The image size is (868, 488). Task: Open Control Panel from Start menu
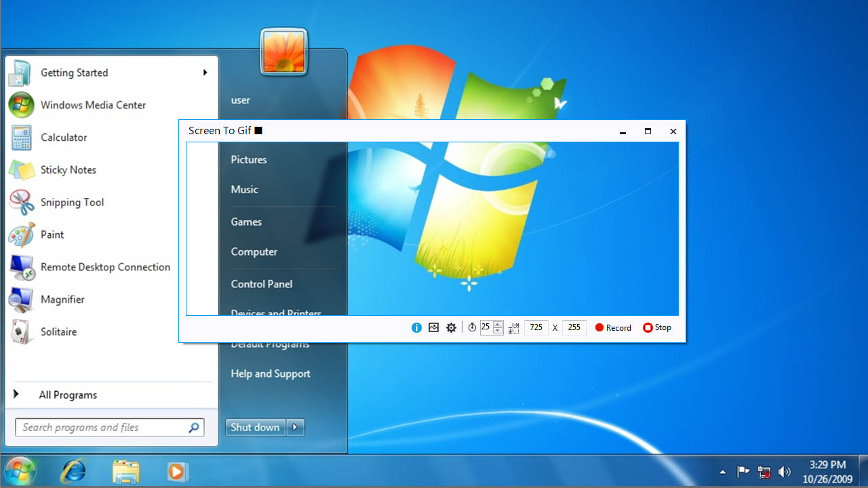point(262,284)
